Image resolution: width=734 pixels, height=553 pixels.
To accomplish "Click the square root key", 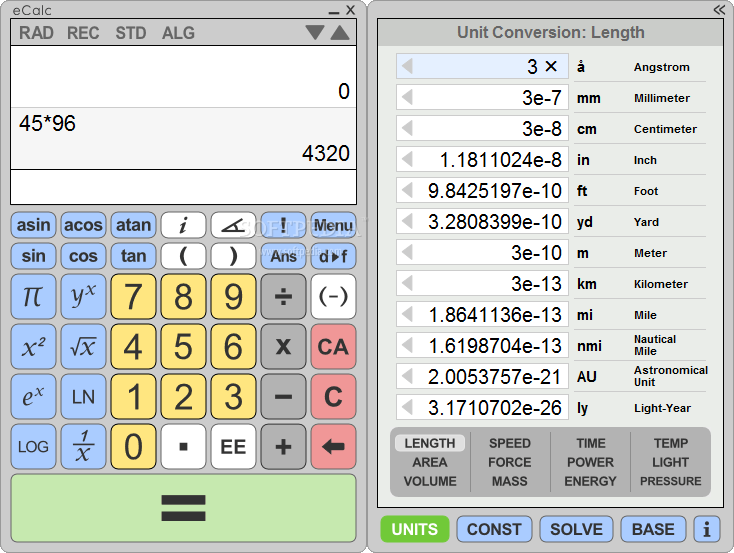I will pos(83,347).
